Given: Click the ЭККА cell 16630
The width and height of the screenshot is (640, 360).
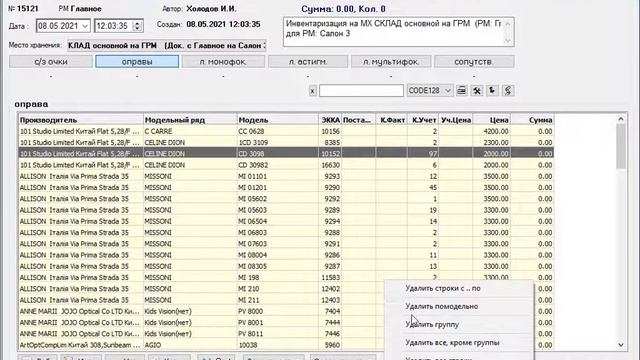Looking at the screenshot, I should 330,165.
